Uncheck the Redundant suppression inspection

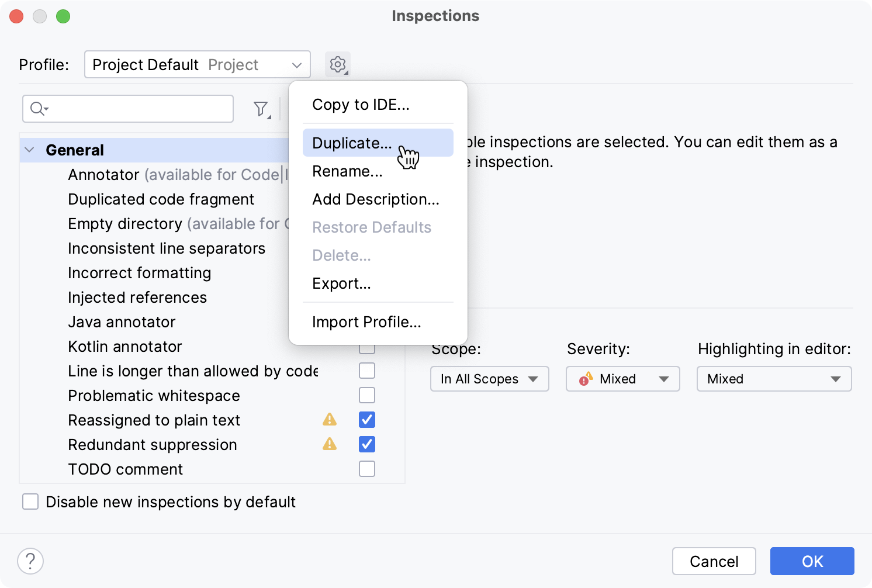(x=367, y=444)
